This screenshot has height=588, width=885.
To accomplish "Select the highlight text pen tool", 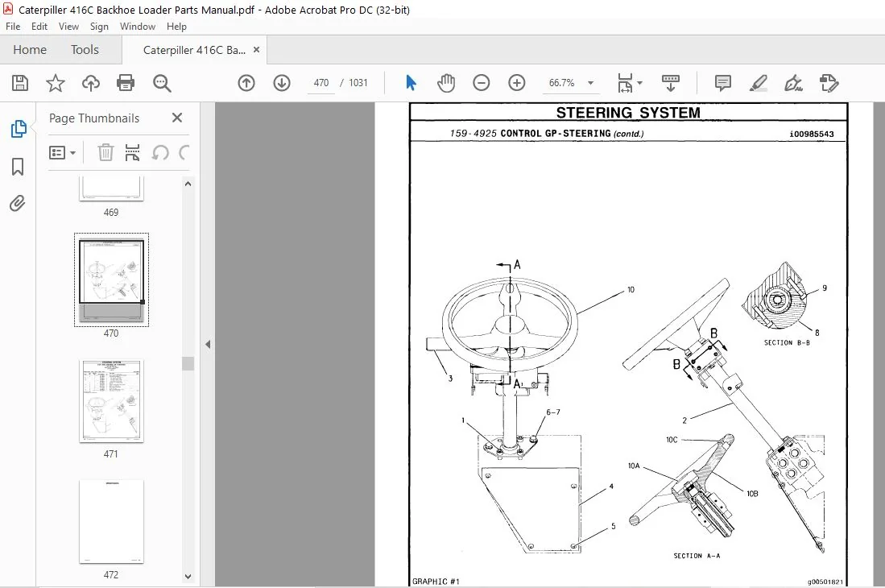I will click(x=758, y=83).
